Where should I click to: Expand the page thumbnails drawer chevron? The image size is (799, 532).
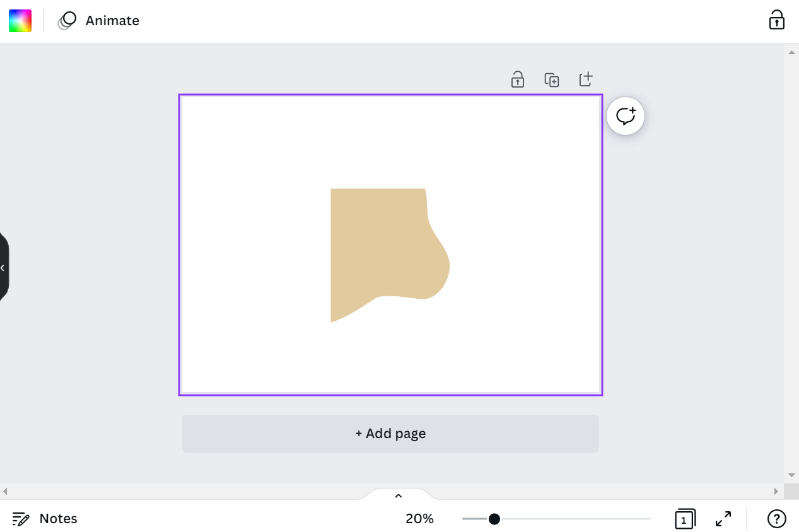[x=399, y=495]
